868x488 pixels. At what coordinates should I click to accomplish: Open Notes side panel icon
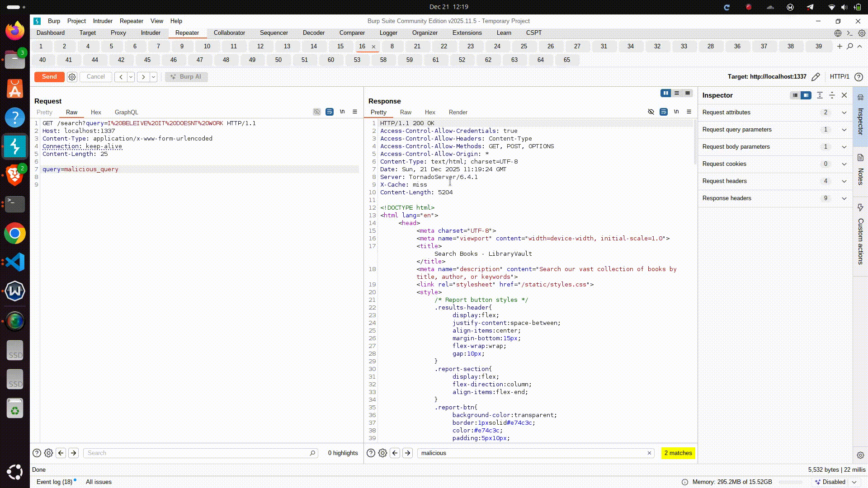(x=860, y=158)
